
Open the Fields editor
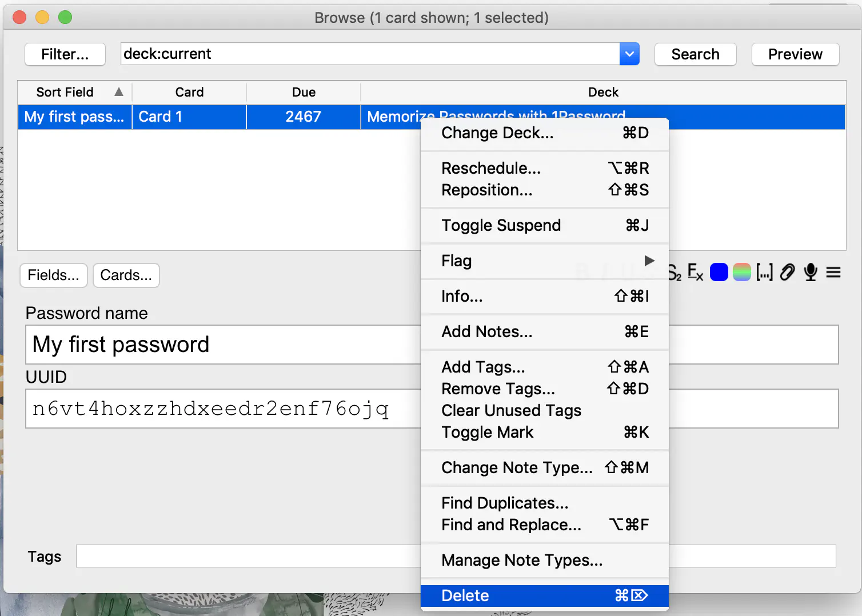pos(53,275)
